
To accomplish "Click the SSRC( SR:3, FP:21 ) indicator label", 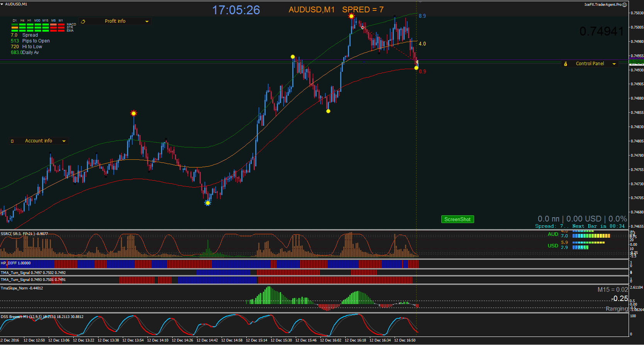I will coord(24,234).
